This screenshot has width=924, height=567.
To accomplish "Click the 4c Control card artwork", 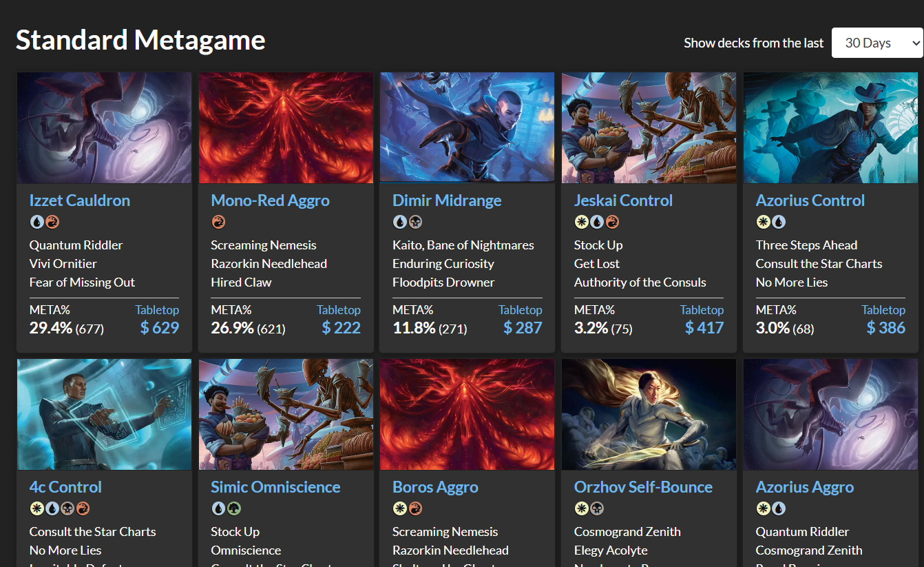I will (104, 414).
